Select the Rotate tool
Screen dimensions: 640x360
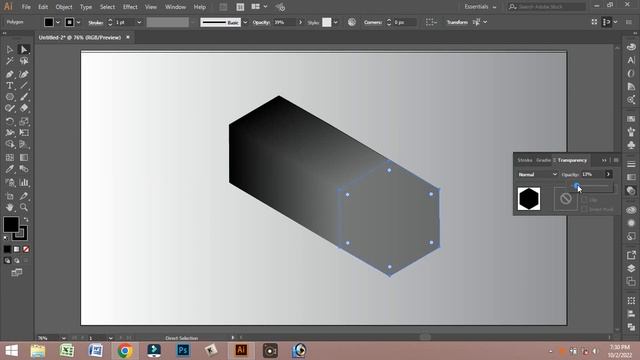(10, 121)
